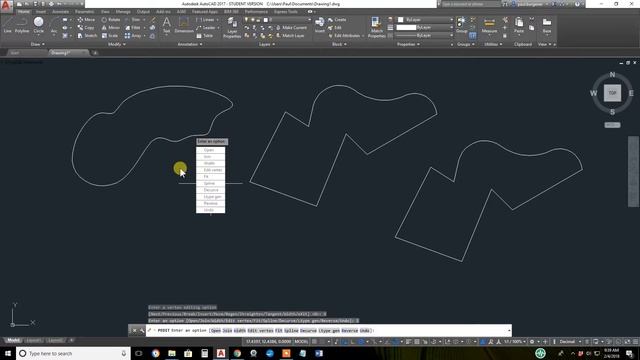Expand the Modify panel dropdown

click(117, 44)
